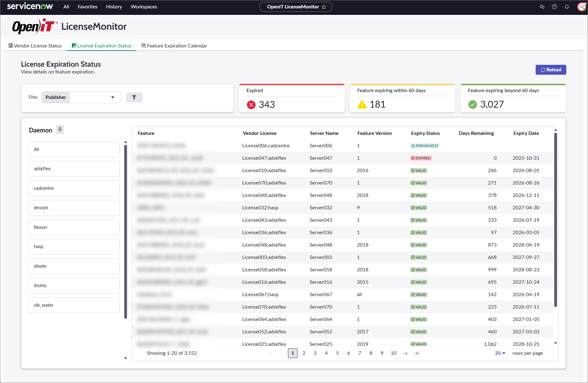Open the notifications bell icon
The height and width of the screenshot is (383, 588).
(x=567, y=7)
